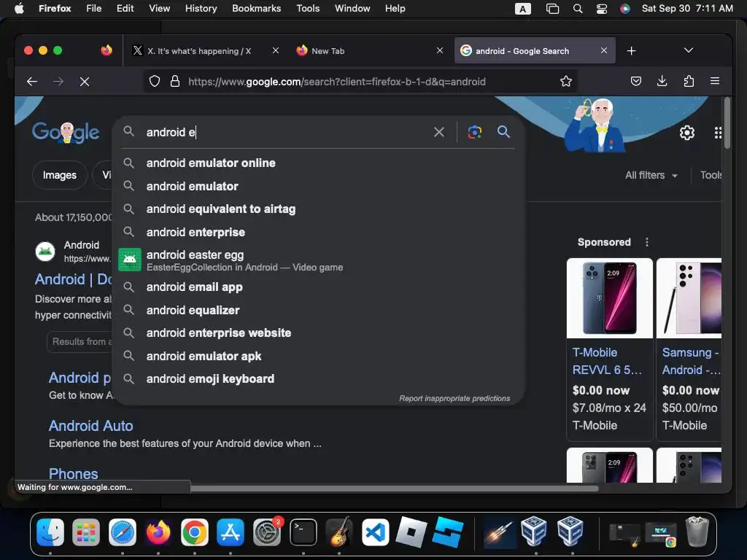The image size is (747, 560).
Task: Close the X. It's what's happening tab
Action: [x=275, y=50]
